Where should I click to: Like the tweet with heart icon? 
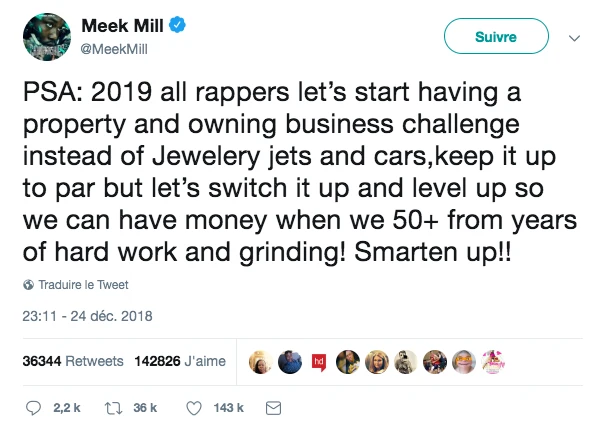click(196, 408)
